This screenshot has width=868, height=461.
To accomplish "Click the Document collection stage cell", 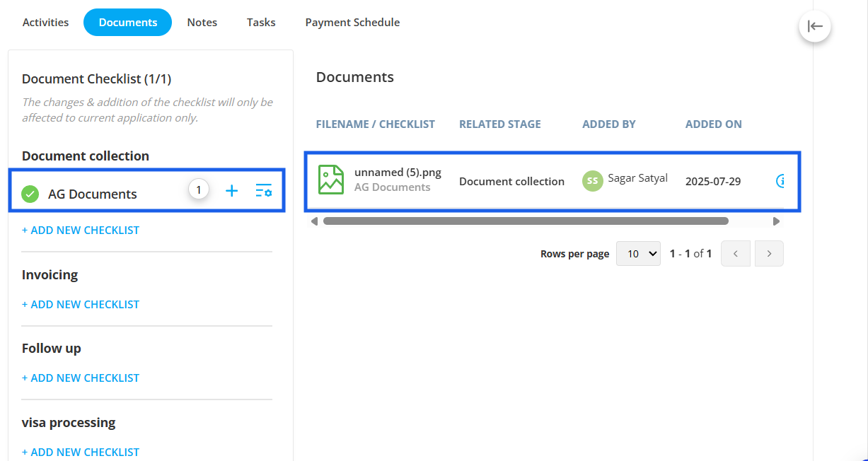I will point(511,182).
